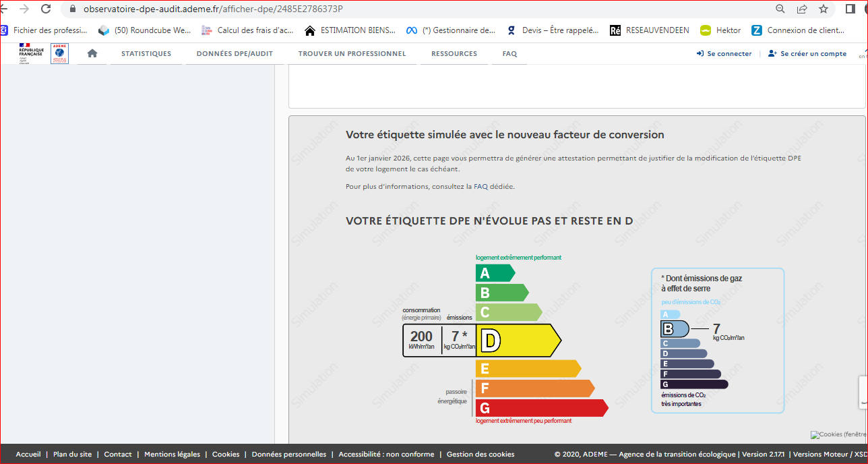
Task: Click the République Française logo
Action: (31, 53)
